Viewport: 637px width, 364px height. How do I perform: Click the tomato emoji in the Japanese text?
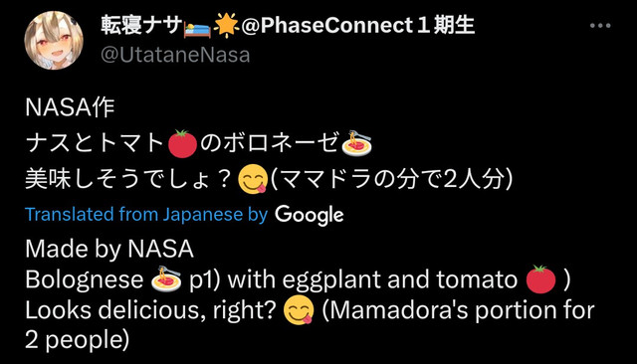coord(182,143)
